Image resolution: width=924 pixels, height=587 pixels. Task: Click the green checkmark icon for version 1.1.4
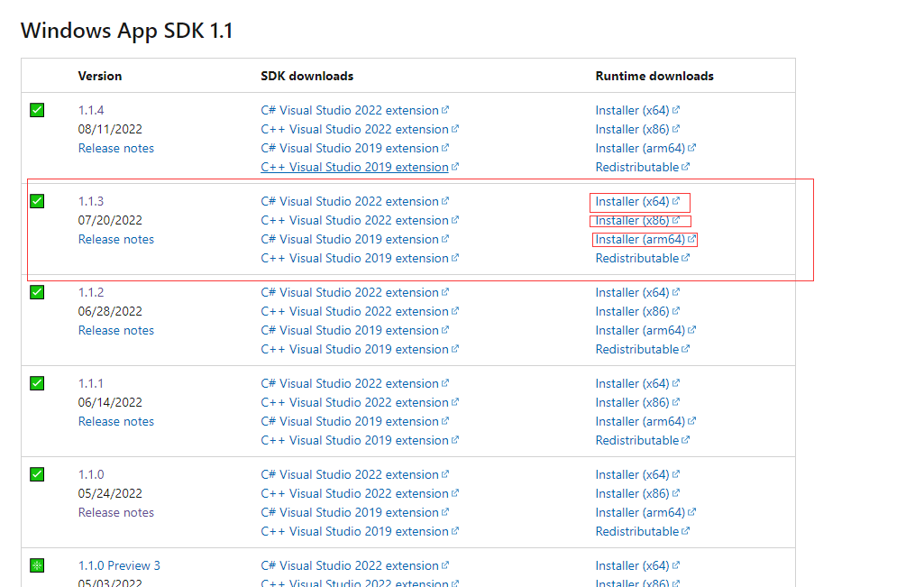(37, 110)
